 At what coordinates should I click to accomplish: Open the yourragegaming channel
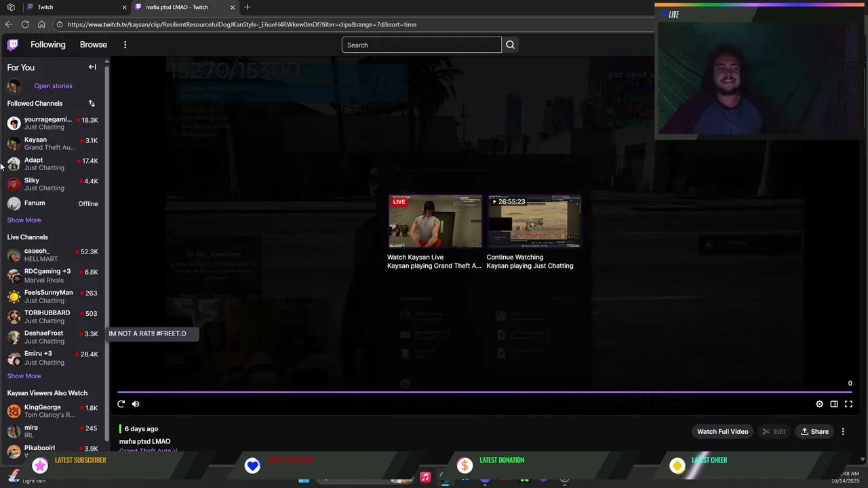coord(53,123)
